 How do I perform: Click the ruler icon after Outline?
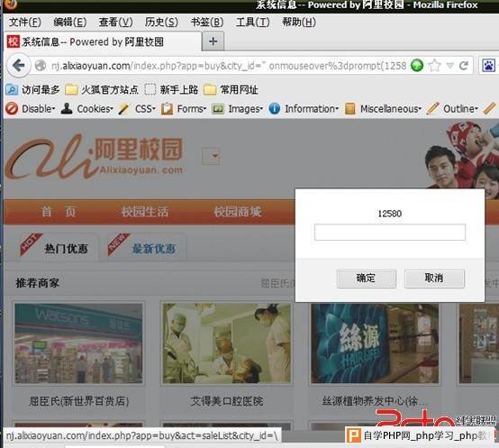click(x=489, y=108)
